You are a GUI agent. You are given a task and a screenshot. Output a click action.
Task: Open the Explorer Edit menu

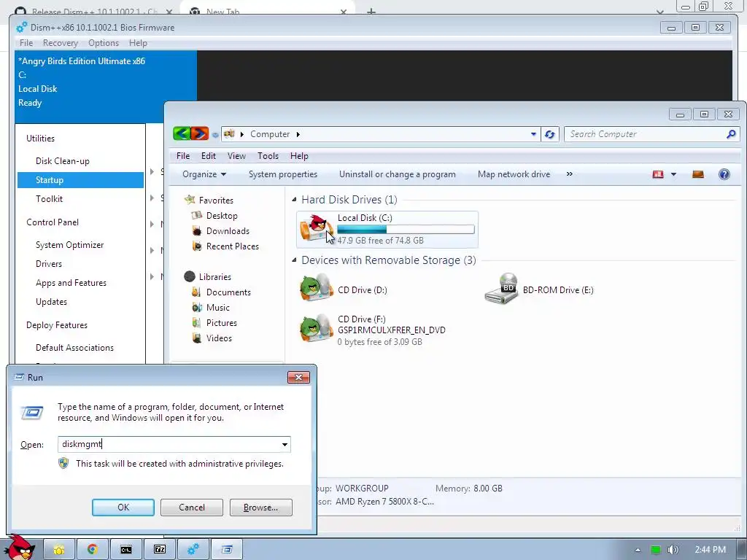(x=208, y=156)
